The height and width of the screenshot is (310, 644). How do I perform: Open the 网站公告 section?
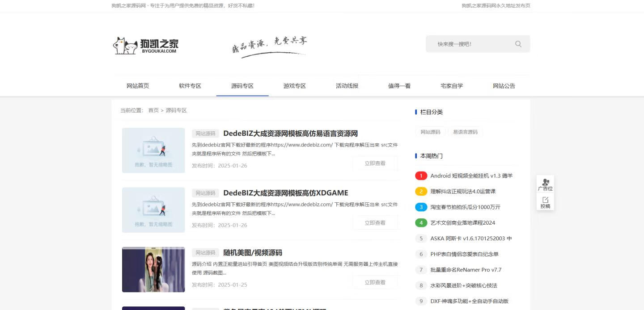coord(504,86)
